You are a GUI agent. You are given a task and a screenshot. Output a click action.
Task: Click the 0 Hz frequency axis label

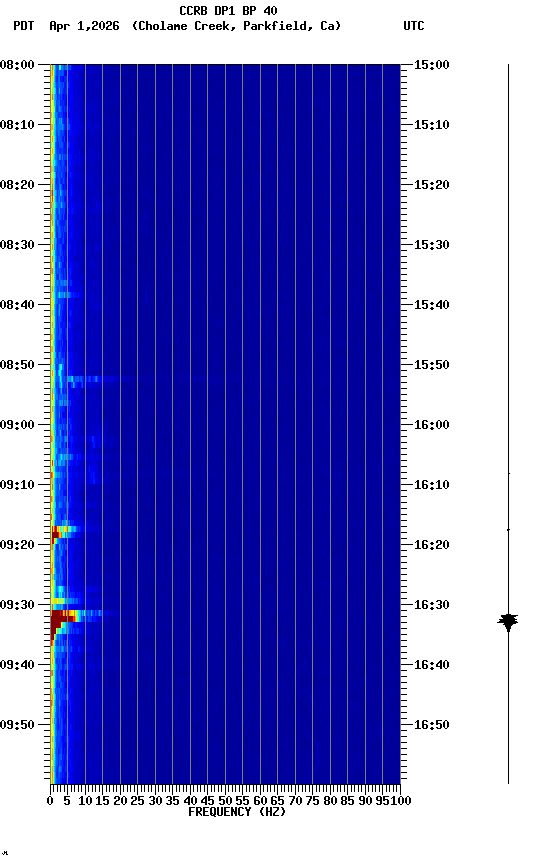click(x=50, y=801)
